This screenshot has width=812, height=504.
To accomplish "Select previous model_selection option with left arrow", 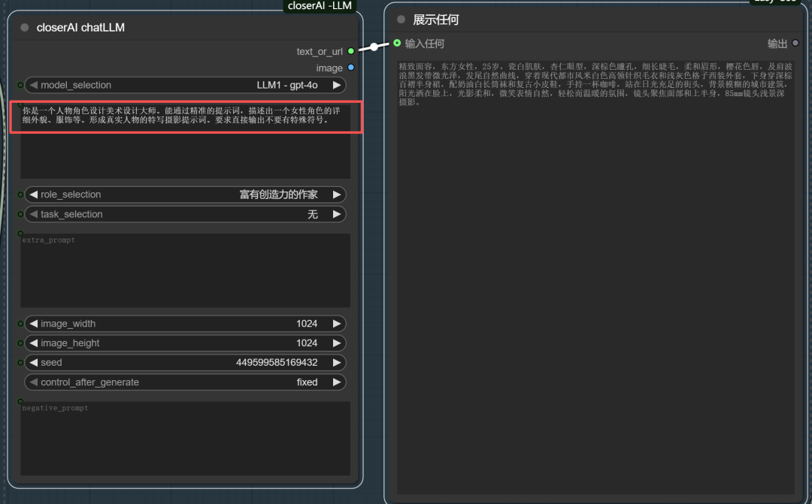I will pyautogui.click(x=34, y=85).
